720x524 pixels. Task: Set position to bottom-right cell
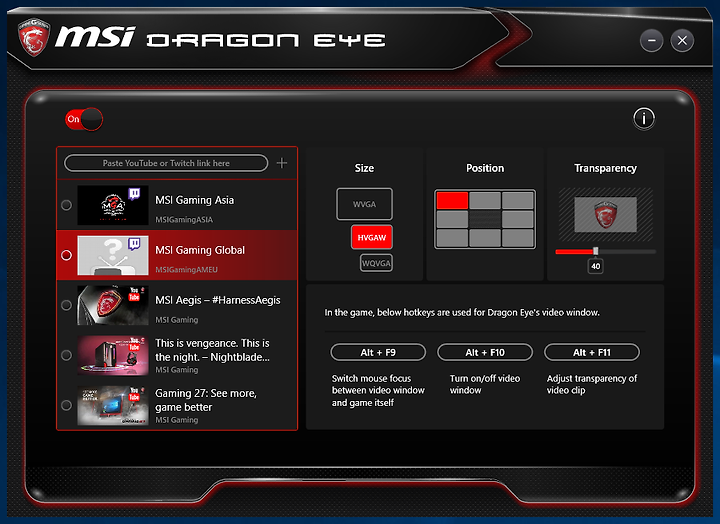518,238
